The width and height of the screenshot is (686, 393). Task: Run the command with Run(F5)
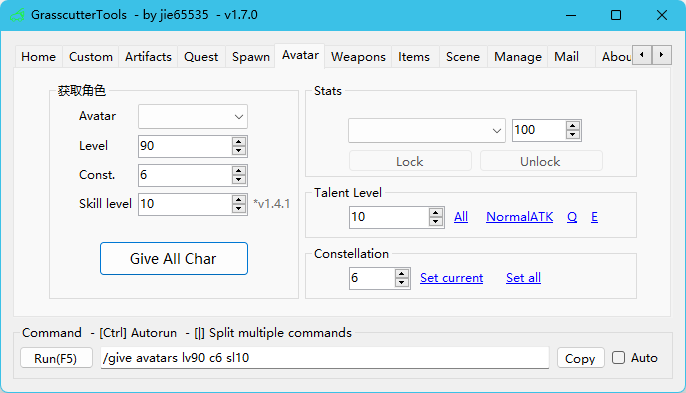[56, 358]
